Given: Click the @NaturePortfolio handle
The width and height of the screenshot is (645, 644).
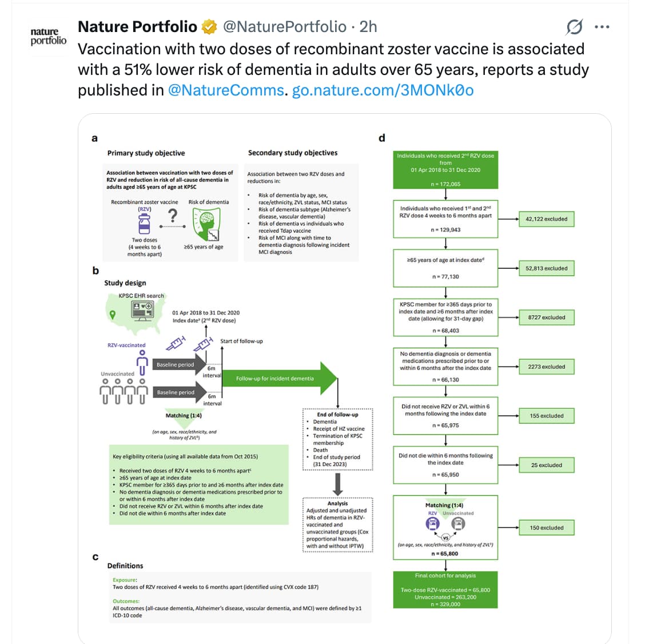Looking at the screenshot, I should pos(284,27).
